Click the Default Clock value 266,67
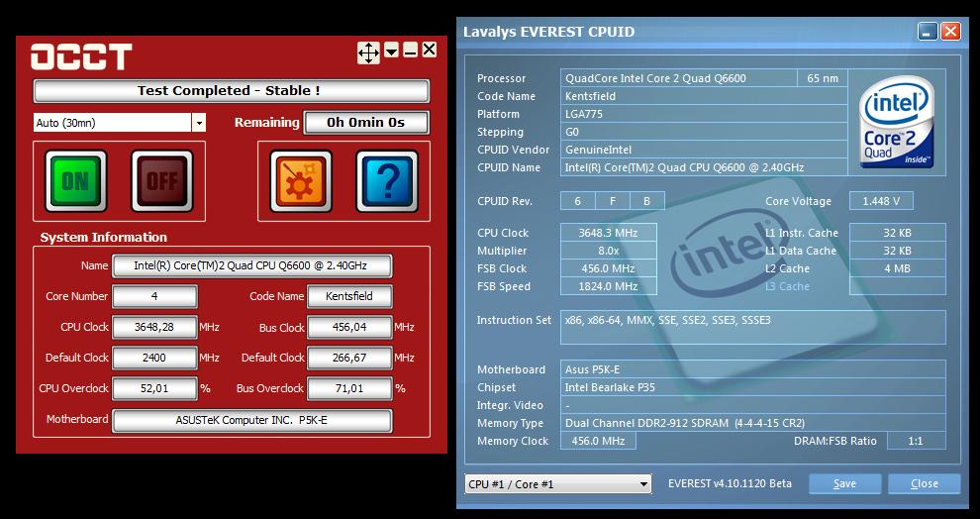Image resolution: width=980 pixels, height=519 pixels. point(349,358)
